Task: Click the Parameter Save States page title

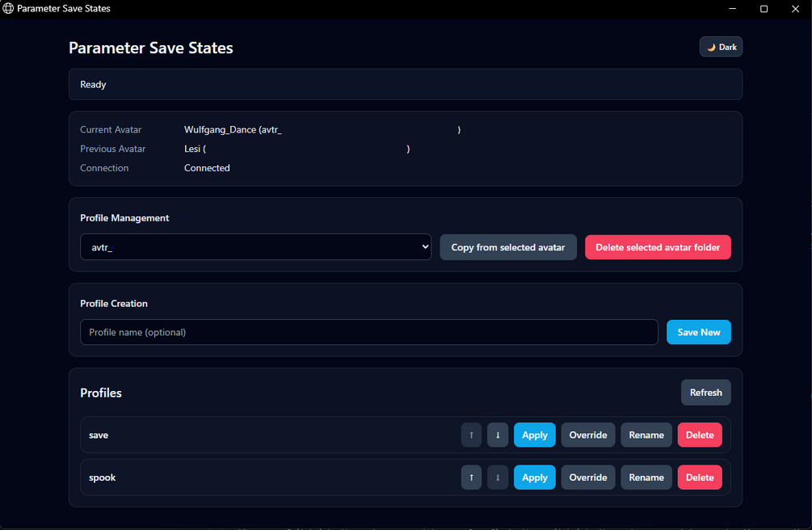Action: point(151,48)
